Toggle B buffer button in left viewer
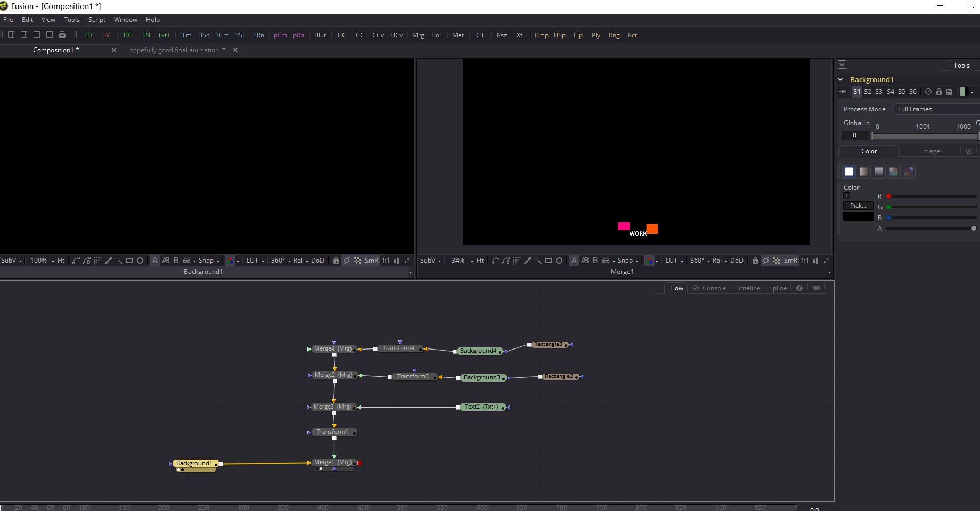The width and height of the screenshot is (980, 511). 176,261
